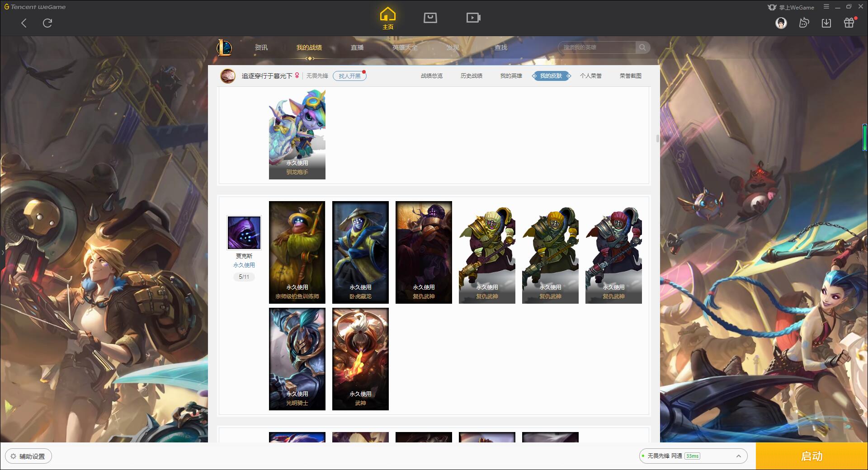Go back with the left arrow
The image size is (868, 470).
24,23
